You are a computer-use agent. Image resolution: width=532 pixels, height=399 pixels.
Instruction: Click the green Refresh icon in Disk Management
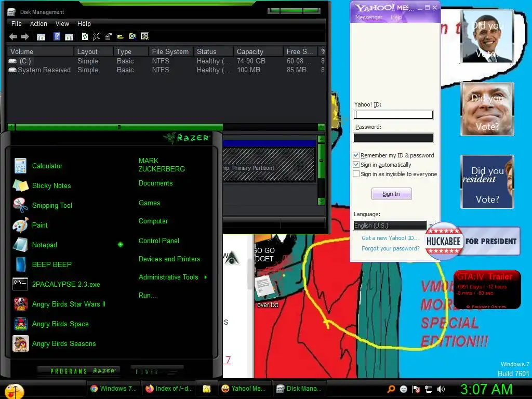(85, 36)
